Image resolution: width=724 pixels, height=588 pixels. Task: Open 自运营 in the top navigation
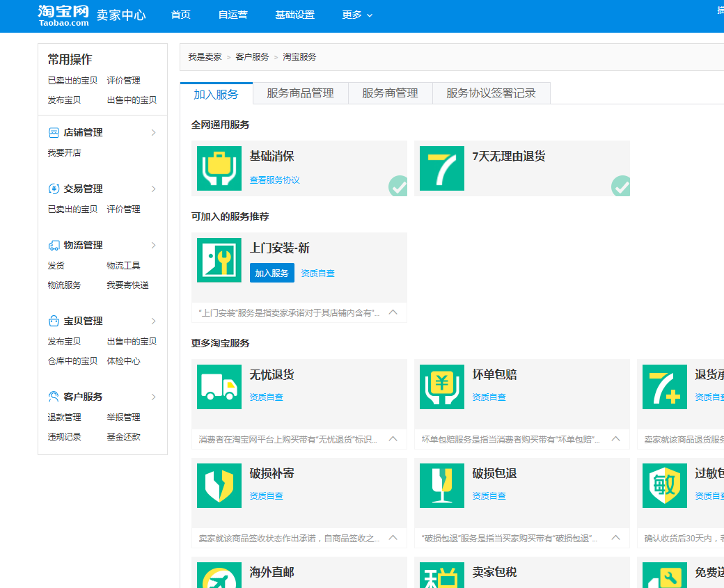coord(233,15)
